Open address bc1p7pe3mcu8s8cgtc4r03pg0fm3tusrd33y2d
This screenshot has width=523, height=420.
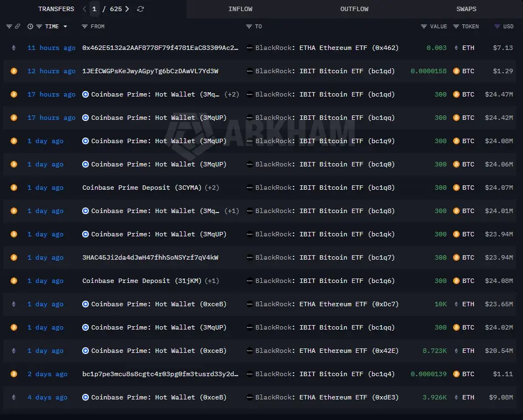pyautogui.click(x=160, y=374)
